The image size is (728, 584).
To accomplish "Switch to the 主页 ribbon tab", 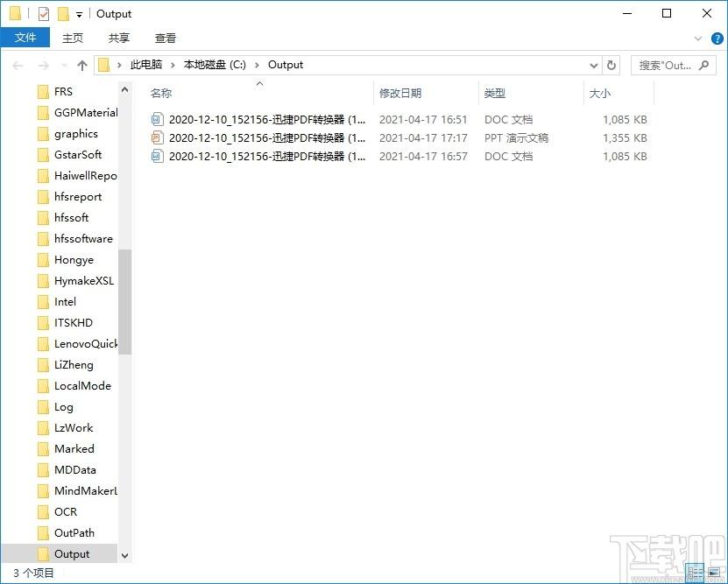I will click(x=73, y=38).
